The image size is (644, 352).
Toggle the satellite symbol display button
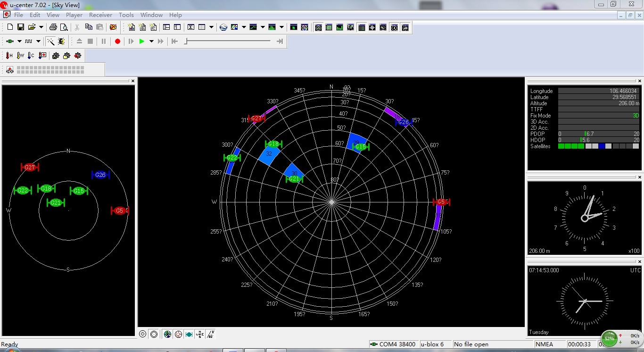[189, 334]
